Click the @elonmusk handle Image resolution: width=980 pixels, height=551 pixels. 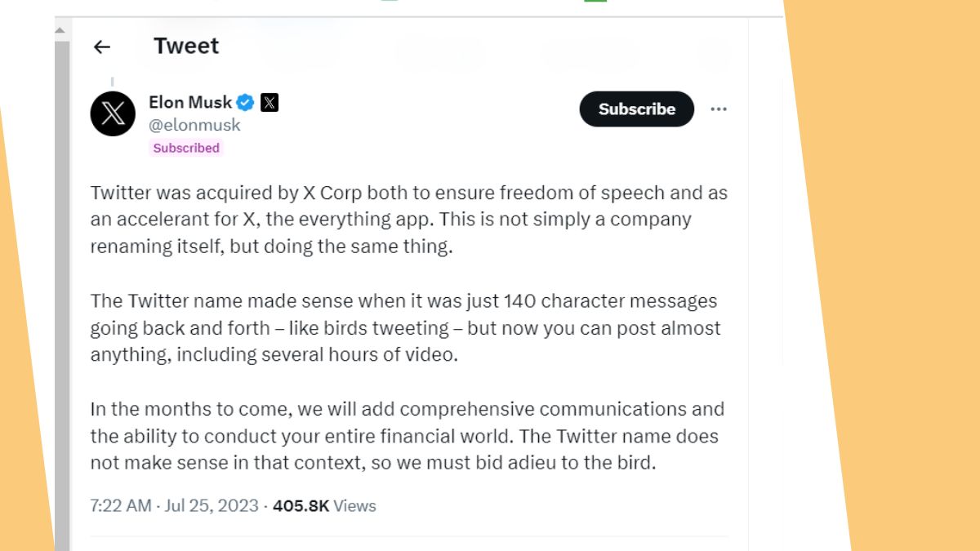click(x=194, y=125)
